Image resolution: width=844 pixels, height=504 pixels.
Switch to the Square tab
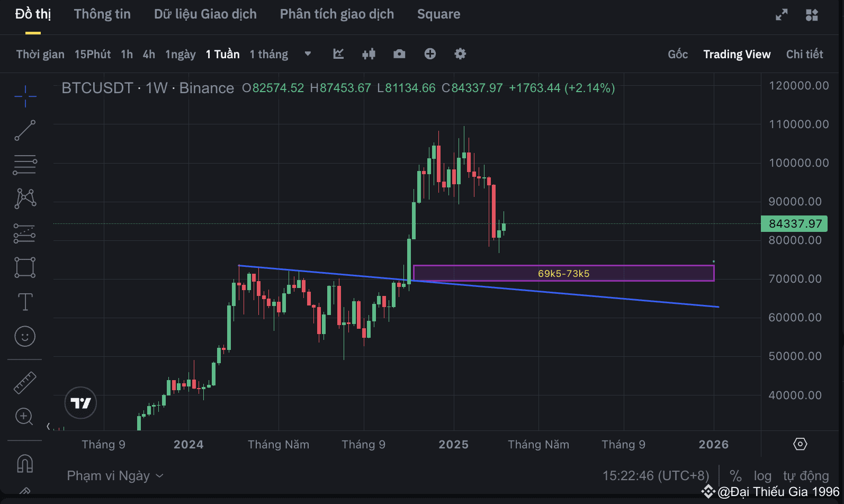[438, 14]
